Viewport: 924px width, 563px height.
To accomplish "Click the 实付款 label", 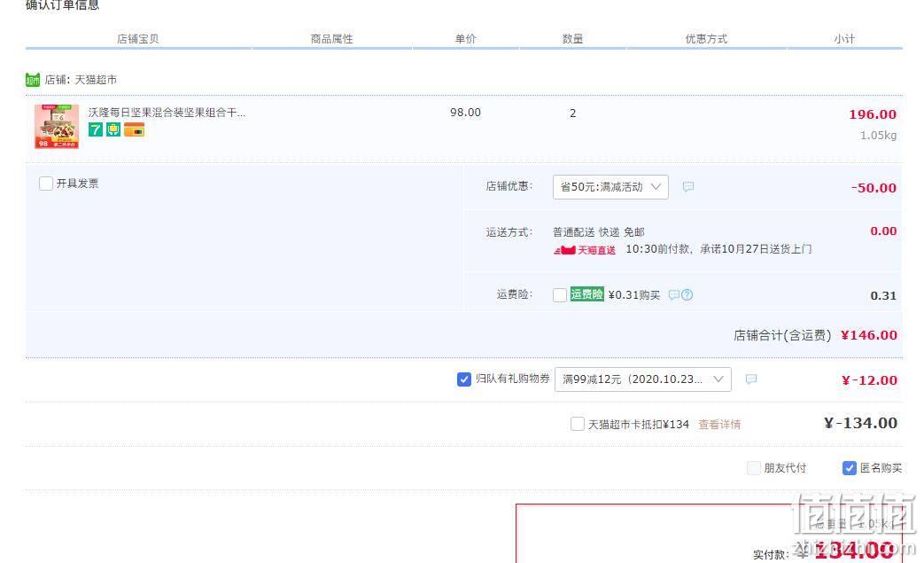I will [770, 554].
